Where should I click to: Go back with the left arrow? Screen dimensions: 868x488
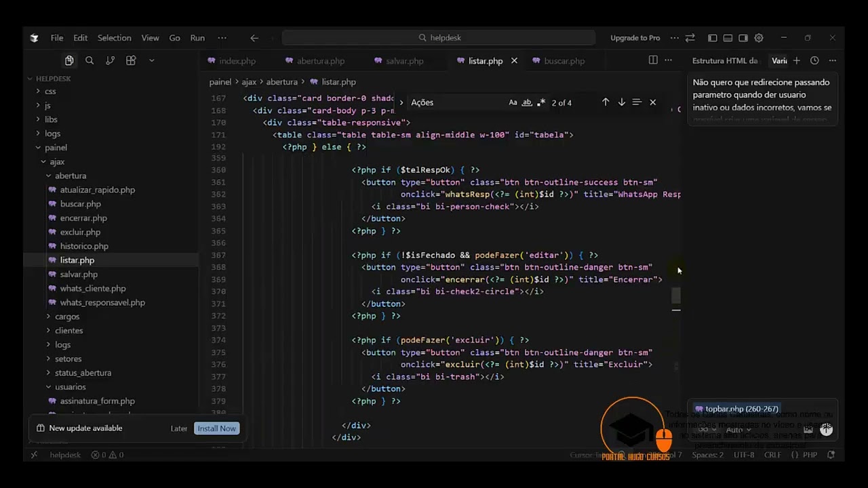(x=254, y=38)
